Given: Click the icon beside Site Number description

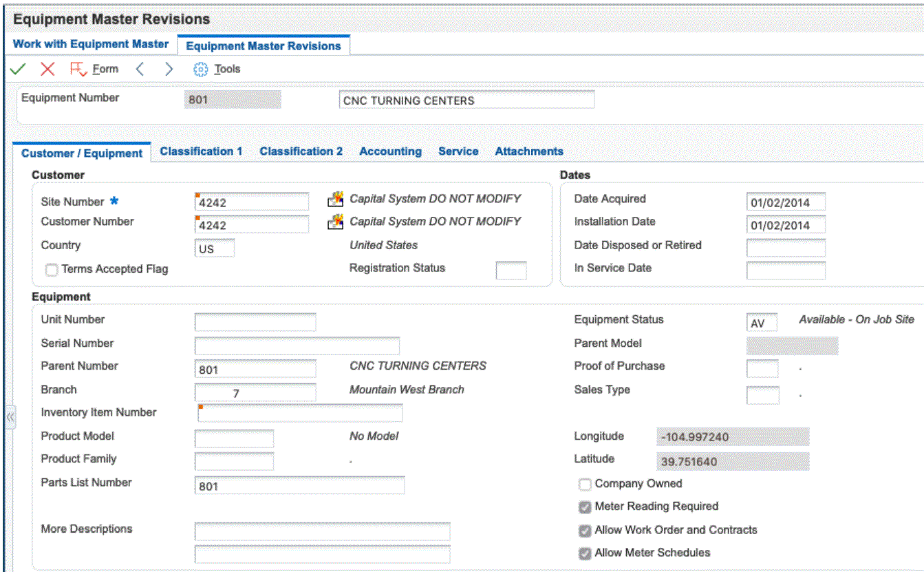Looking at the screenshot, I should [x=335, y=200].
